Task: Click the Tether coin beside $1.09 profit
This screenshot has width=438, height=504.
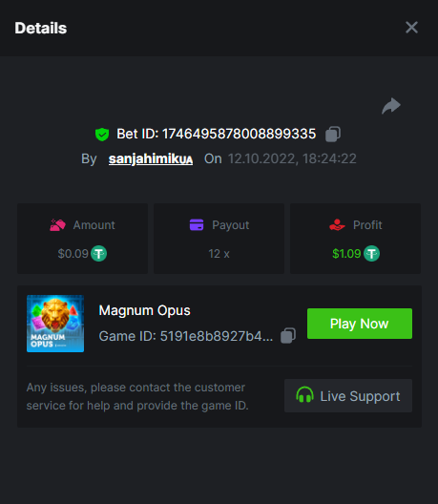Action: 371,254
